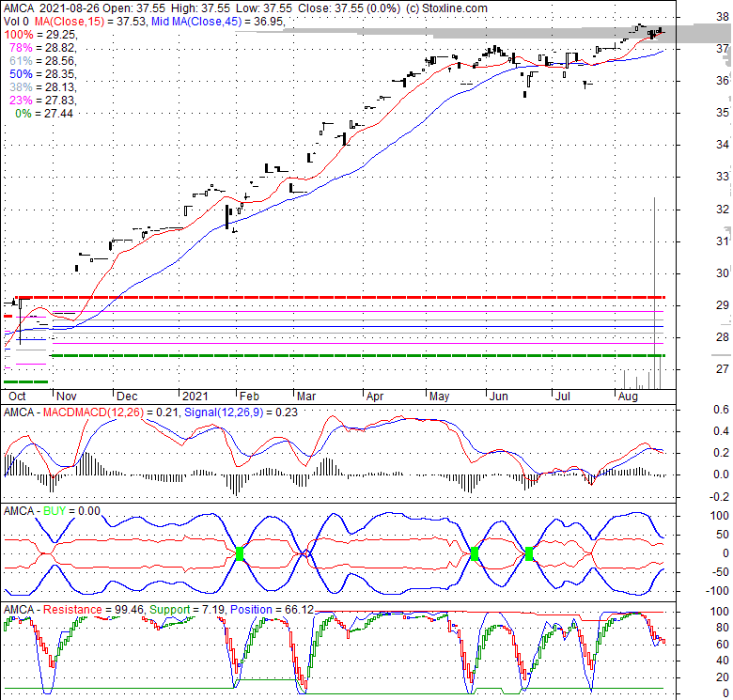The image size is (733, 700).
Task: Click the Oct month axis label
Action: coord(17,397)
